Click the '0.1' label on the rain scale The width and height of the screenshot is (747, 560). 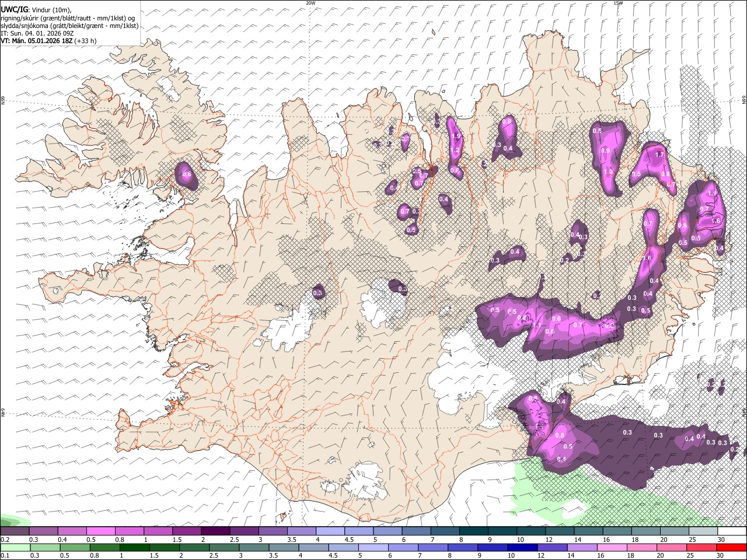[x=4, y=555]
